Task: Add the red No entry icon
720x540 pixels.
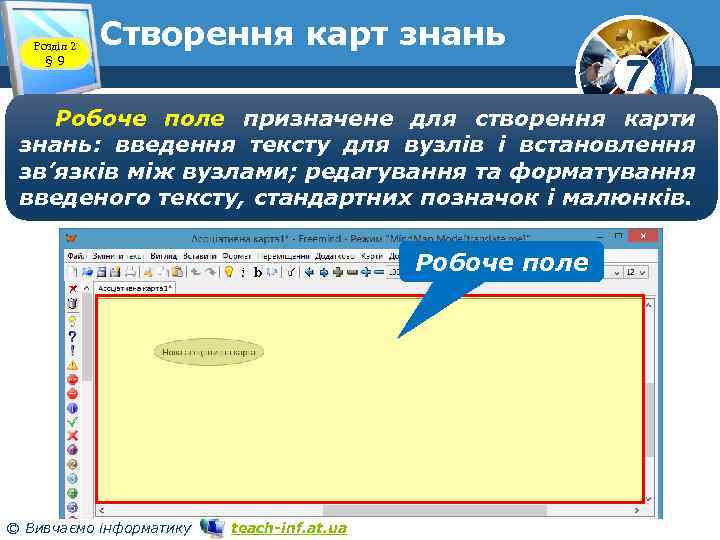Action: [x=73, y=394]
